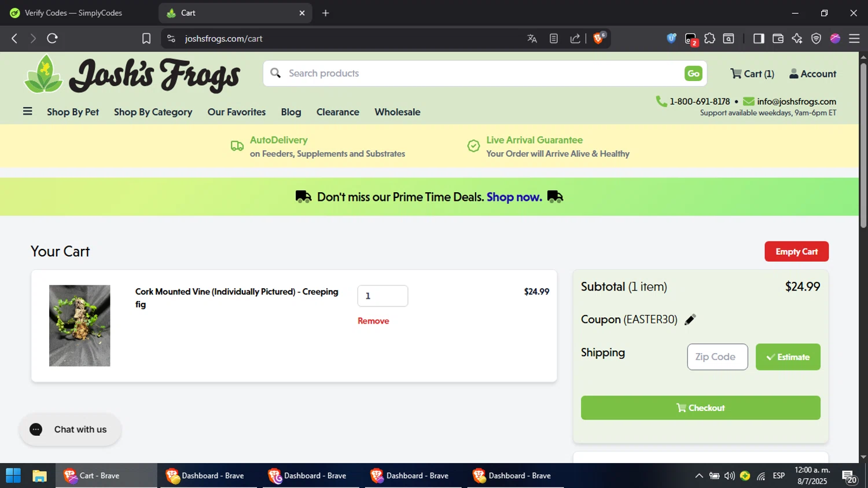
Task: Show hidden system tray icons chevron
Action: pyautogui.click(x=699, y=476)
